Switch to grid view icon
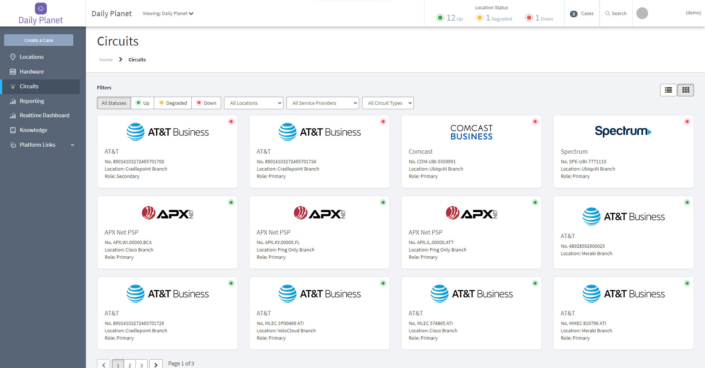This screenshot has width=705, height=368. (685, 90)
